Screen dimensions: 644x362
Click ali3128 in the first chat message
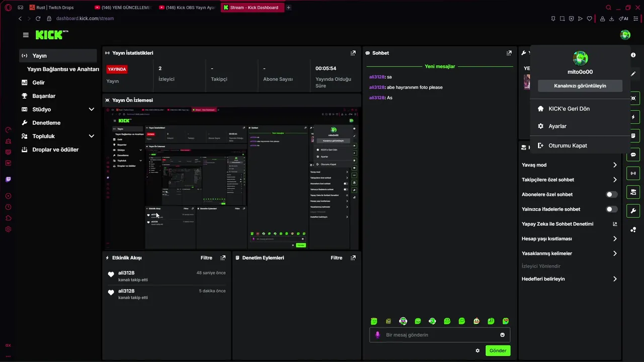(x=377, y=77)
